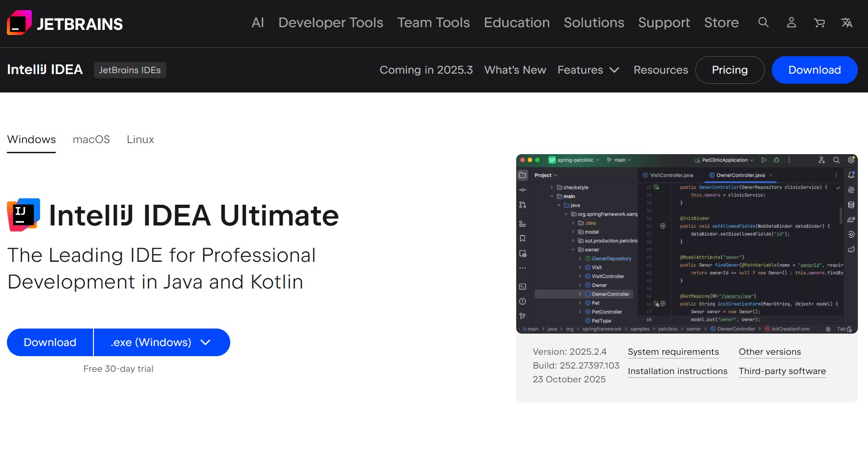Click spring-petclinic project dropdown in screenshot
The height and width of the screenshot is (456, 868).
click(574, 160)
